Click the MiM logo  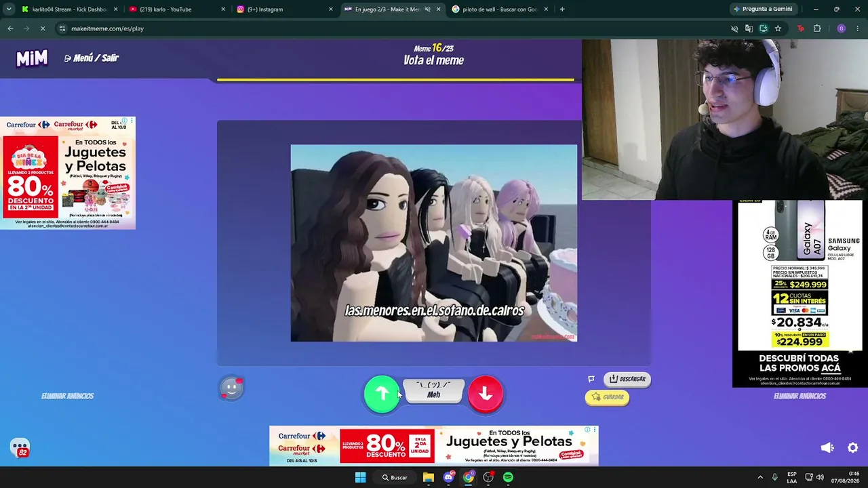pos(32,58)
